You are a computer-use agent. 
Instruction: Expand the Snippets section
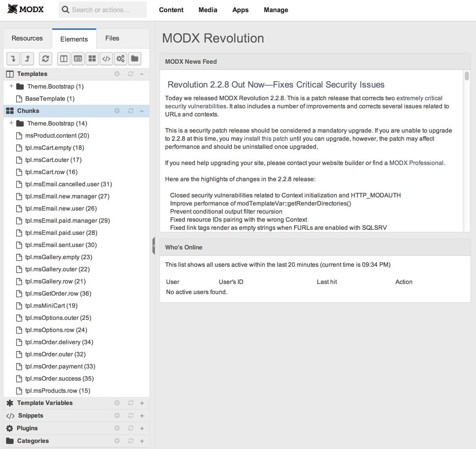click(142, 416)
